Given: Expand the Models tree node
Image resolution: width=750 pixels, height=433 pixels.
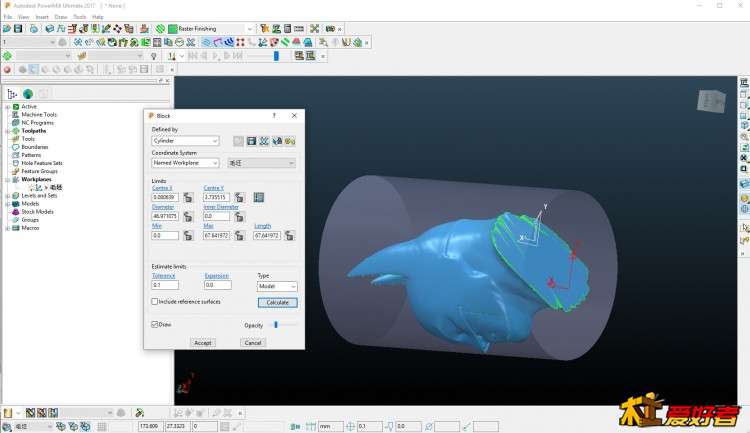Looking at the screenshot, I should (x=8, y=204).
